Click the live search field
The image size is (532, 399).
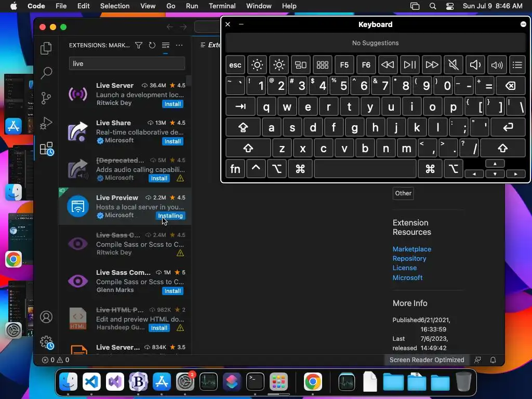coord(127,63)
